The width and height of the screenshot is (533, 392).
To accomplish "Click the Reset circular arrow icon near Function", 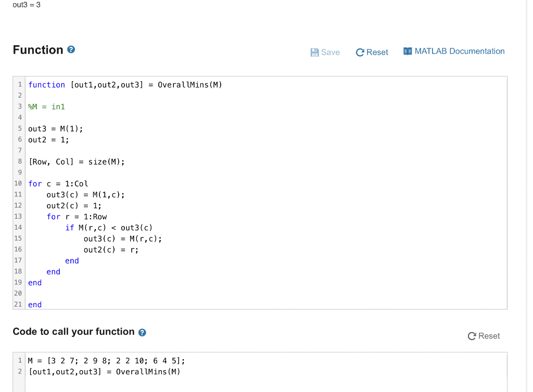I will pyautogui.click(x=360, y=53).
